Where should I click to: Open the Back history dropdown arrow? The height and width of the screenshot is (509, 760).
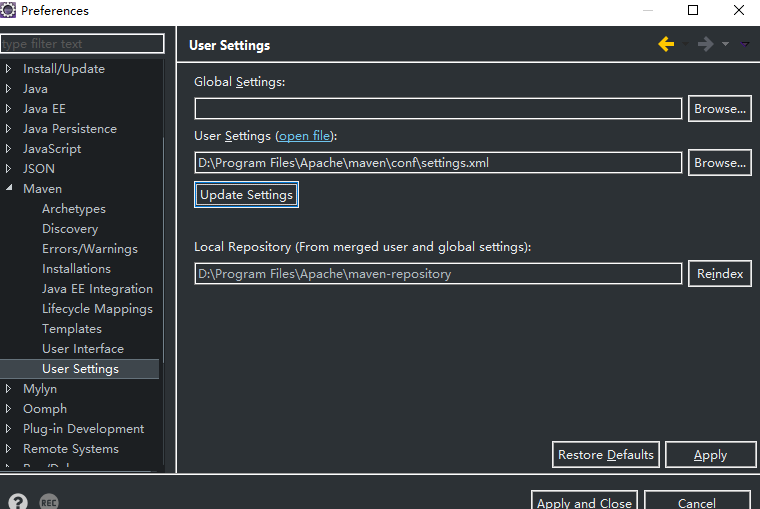click(686, 44)
